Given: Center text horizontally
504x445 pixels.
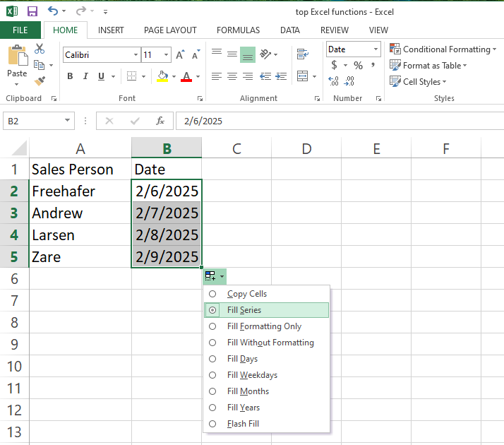Looking at the screenshot, I should point(232,76).
